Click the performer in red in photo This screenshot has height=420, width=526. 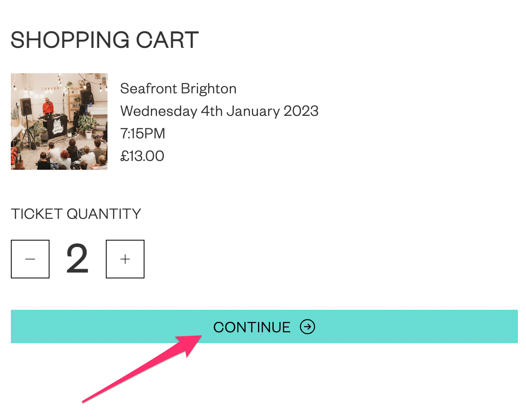coord(48,107)
